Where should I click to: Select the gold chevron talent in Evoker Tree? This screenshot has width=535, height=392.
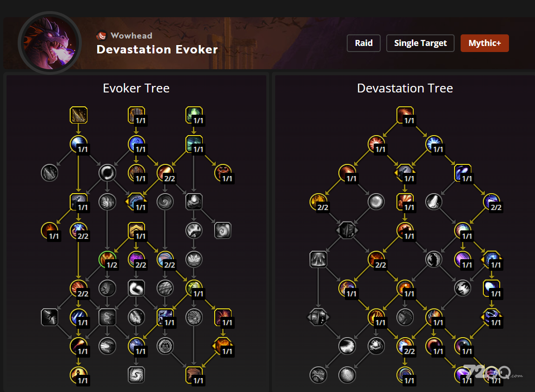[136, 230]
